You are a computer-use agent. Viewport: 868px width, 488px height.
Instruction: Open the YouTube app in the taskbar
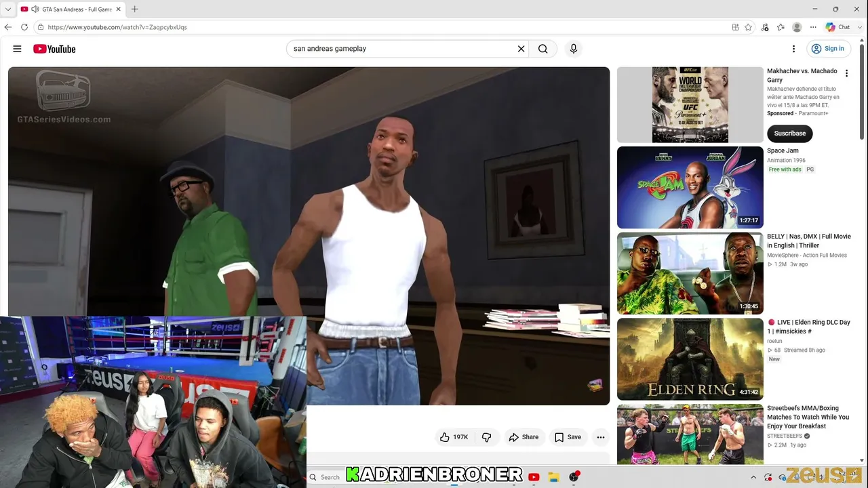point(534,477)
